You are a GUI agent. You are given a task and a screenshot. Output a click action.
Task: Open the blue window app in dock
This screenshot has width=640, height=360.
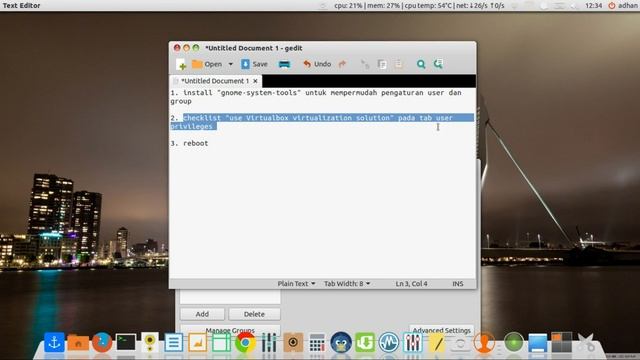(x=538, y=342)
